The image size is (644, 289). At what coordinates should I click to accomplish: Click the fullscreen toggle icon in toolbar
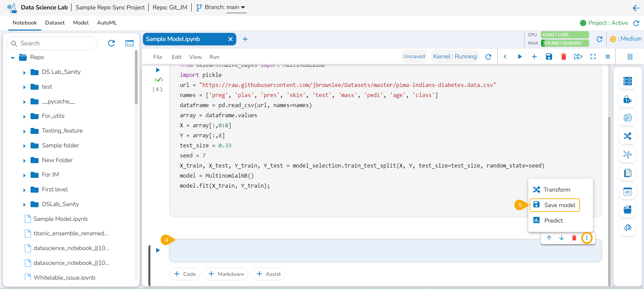pyautogui.click(x=593, y=57)
